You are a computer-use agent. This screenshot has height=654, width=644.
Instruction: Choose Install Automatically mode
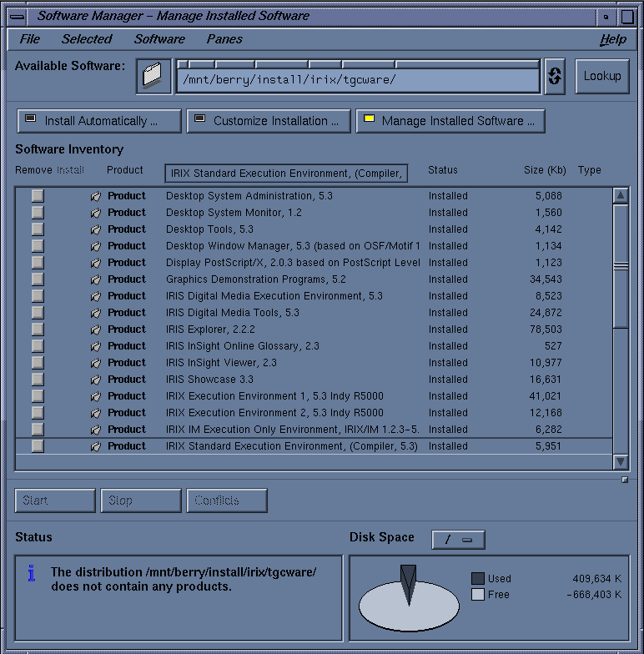99,121
